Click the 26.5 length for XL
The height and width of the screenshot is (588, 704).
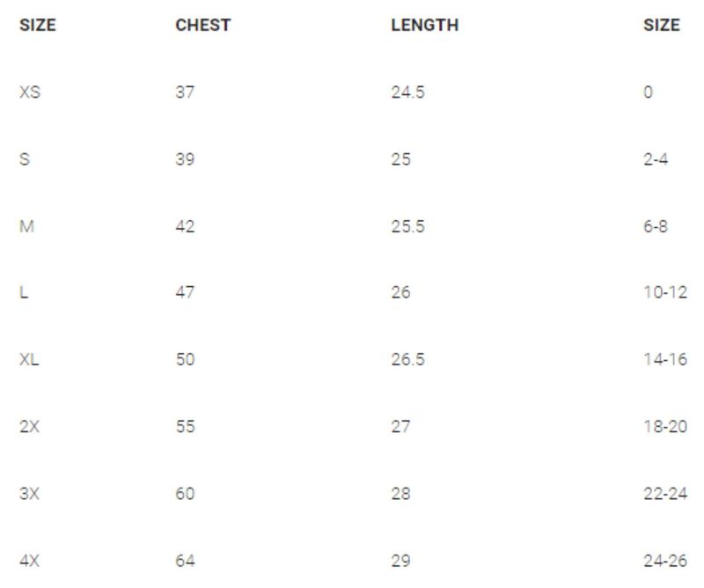[x=407, y=360]
